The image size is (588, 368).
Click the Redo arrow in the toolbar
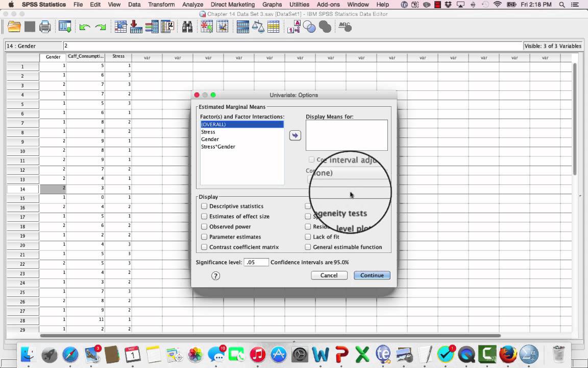click(101, 27)
